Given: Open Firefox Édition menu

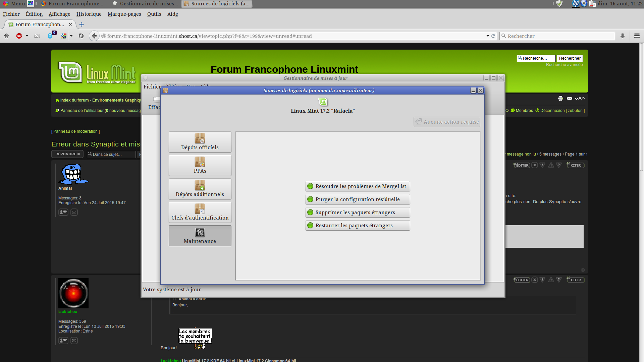Looking at the screenshot, I should point(34,14).
